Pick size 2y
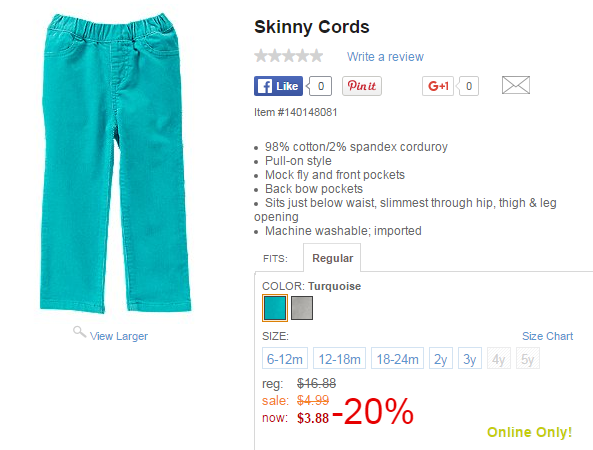This screenshot has height=450, width=593. coord(441,358)
